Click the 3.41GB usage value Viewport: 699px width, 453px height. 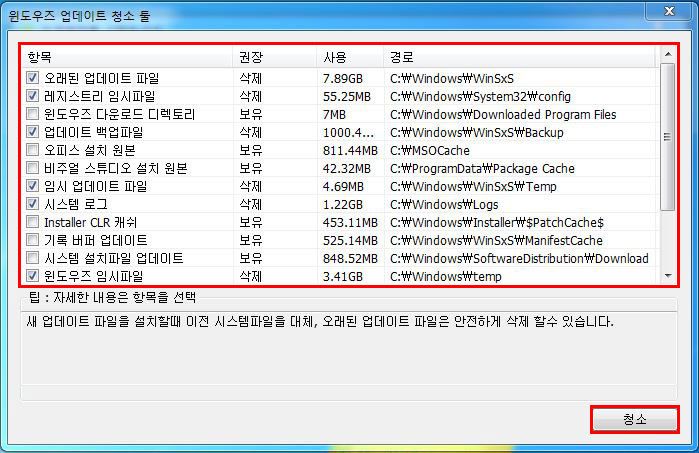pyautogui.click(x=343, y=276)
